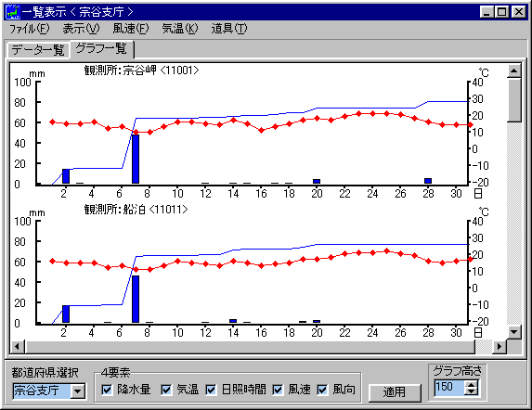This screenshot has height=410, width=532.
Task: Maximize the 一覧表示 window
Action: point(502,12)
